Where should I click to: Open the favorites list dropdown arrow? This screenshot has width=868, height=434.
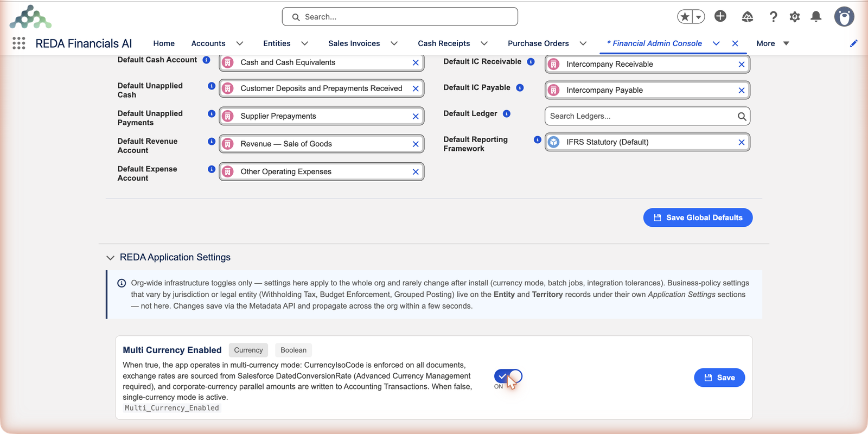point(699,17)
